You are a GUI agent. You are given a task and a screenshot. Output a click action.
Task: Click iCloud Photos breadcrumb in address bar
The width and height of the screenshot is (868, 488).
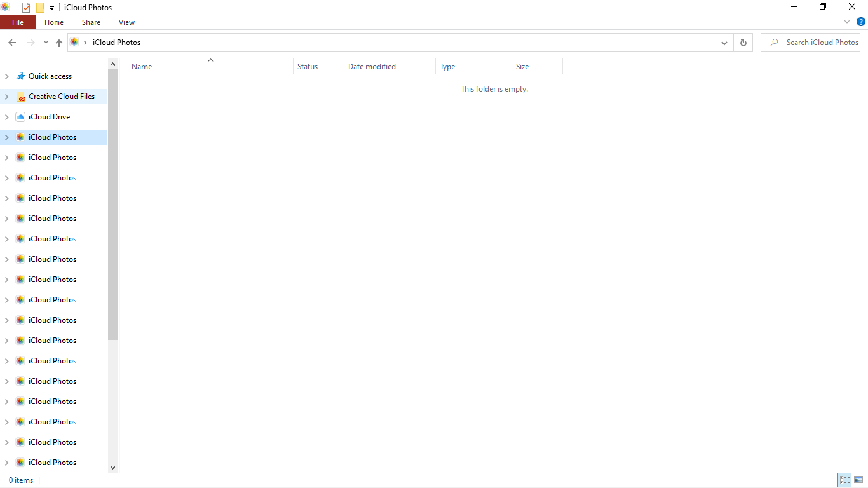(116, 43)
